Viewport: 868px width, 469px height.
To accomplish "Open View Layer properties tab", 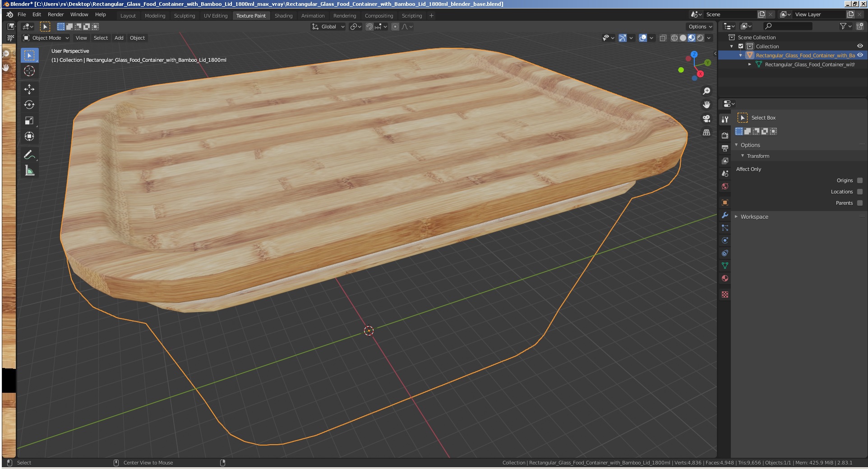I will 725,161.
